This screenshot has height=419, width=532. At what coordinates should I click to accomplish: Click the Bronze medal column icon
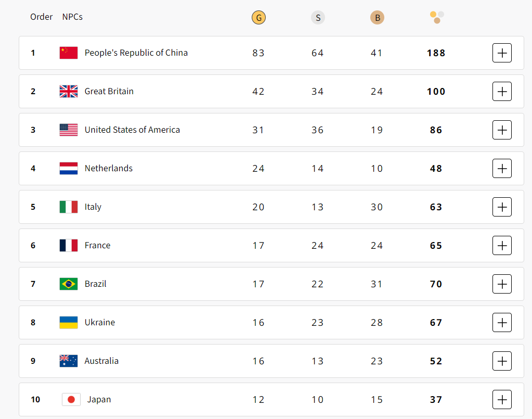[x=377, y=18]
